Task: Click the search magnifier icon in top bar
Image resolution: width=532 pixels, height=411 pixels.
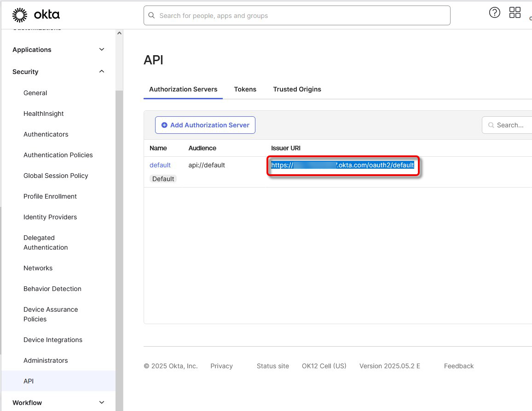Action: tap(151, 16)
